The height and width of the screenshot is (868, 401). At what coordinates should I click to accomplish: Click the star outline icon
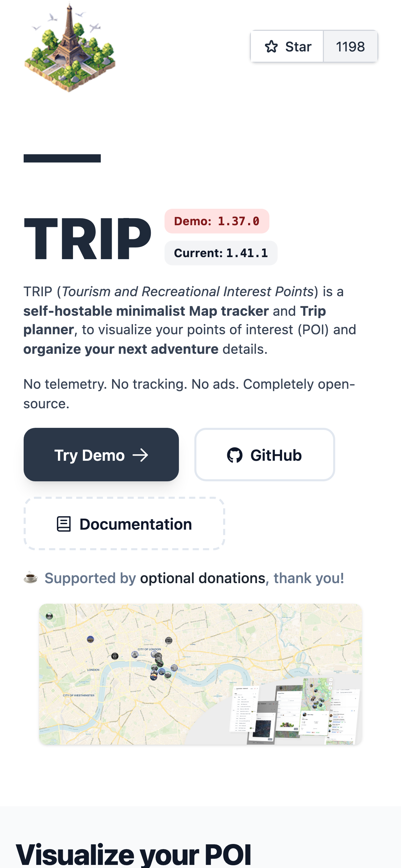coord(271,47)
